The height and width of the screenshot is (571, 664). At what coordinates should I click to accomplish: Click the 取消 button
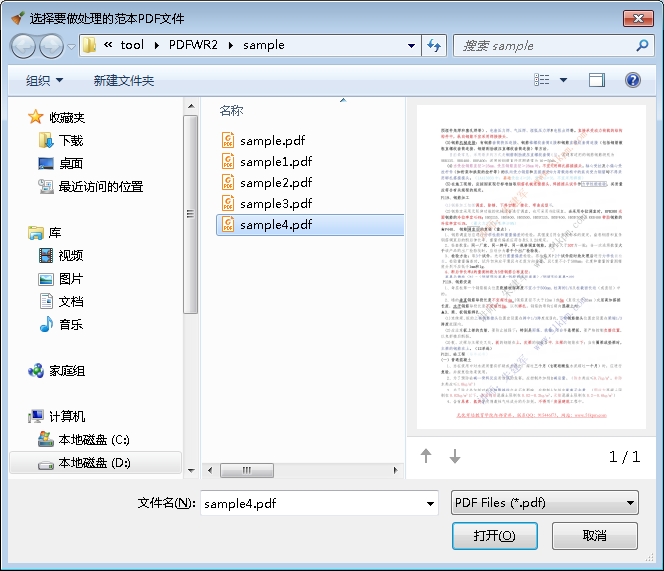point(595,536)
